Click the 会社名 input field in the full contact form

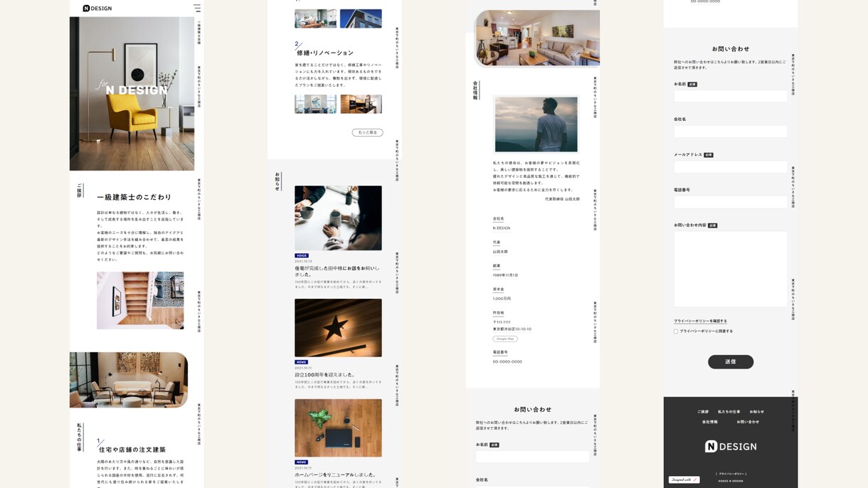pyautogui.click(x=731, y=131)
